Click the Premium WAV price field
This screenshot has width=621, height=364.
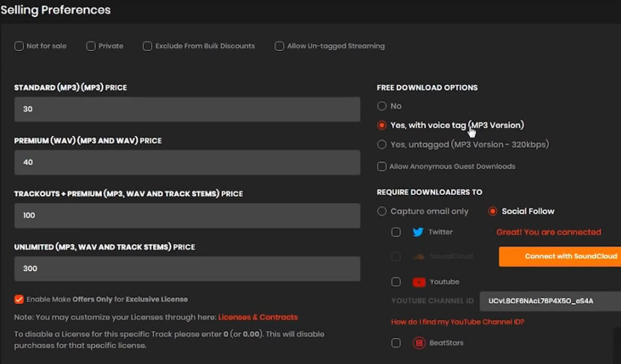click(x=188, y=162)
